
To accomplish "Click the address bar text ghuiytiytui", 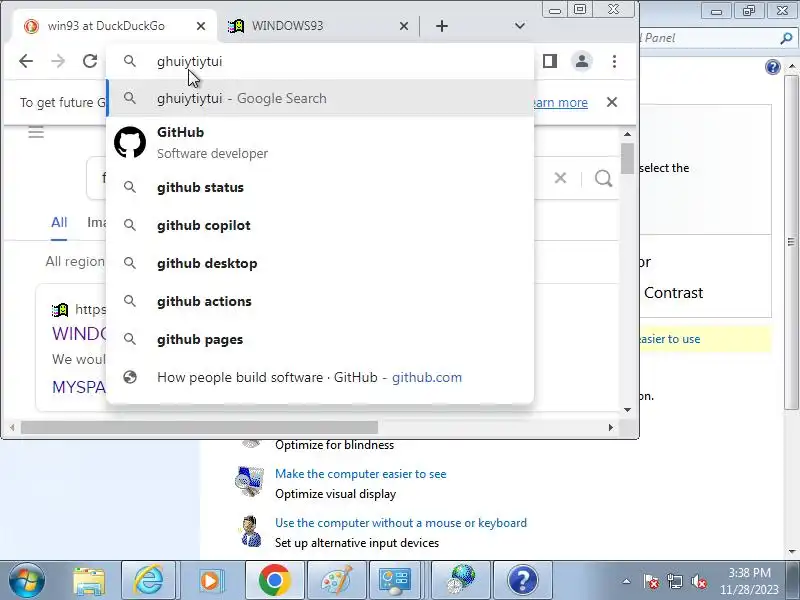I will [x=189, y=61].
